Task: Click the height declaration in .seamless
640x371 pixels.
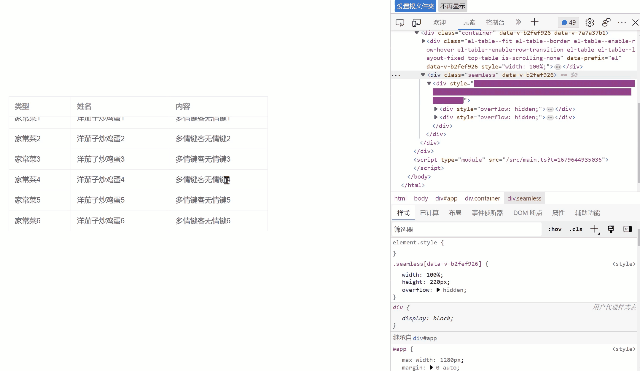Action: pos(426,282)
